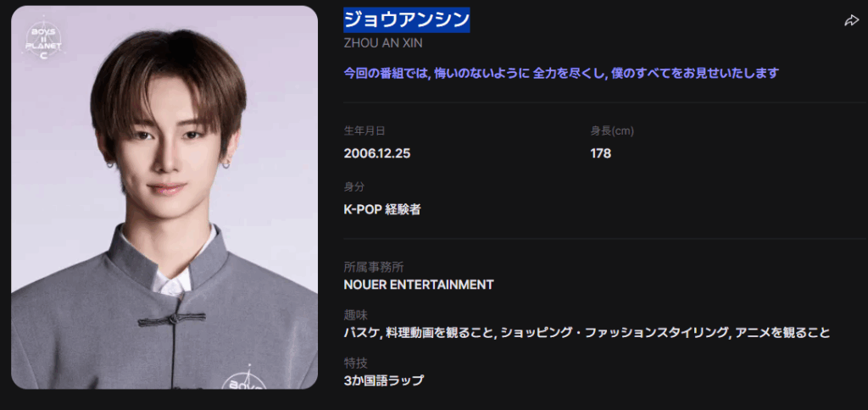This screenshot has height=410, width=868.
Task: Click the purple introduction quote text
Action: click(x=561, y=73)
